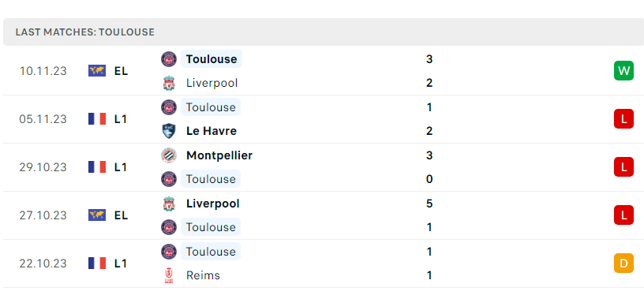
Task: Click the L1 league label on 05.11.23
Action: pyautogui.click(x=121, y=119)
